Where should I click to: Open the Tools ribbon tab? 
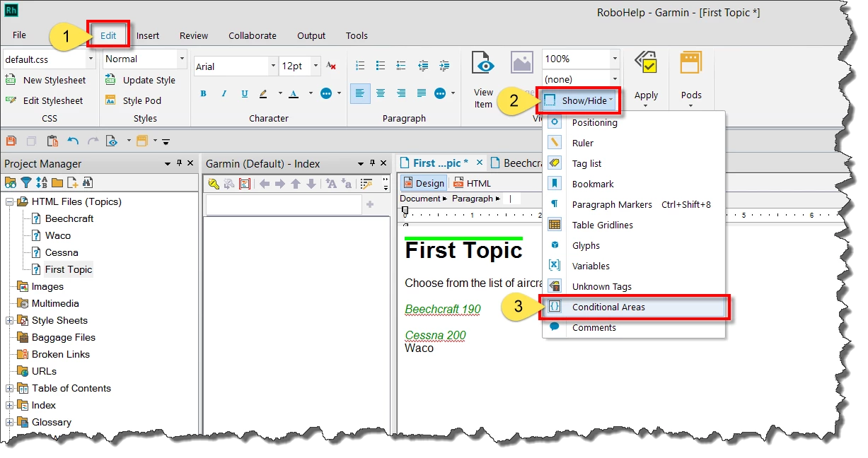tap(357, 35)
